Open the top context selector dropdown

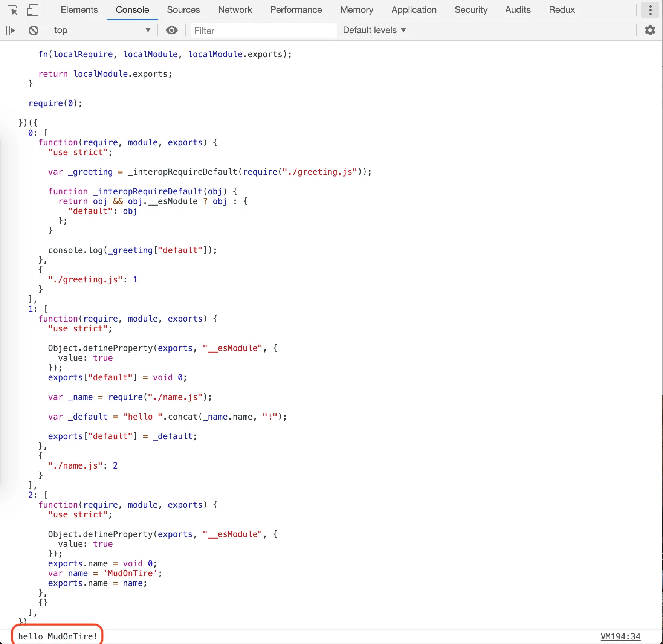102,31
